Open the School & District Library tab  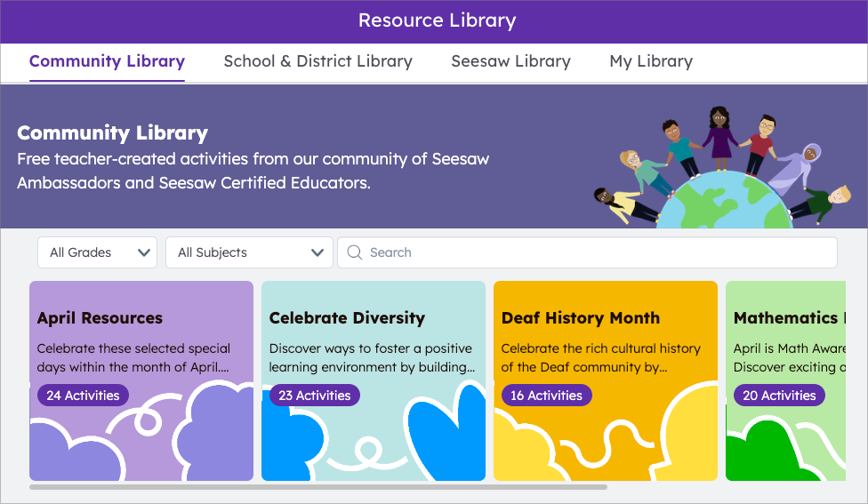[317, 61]
